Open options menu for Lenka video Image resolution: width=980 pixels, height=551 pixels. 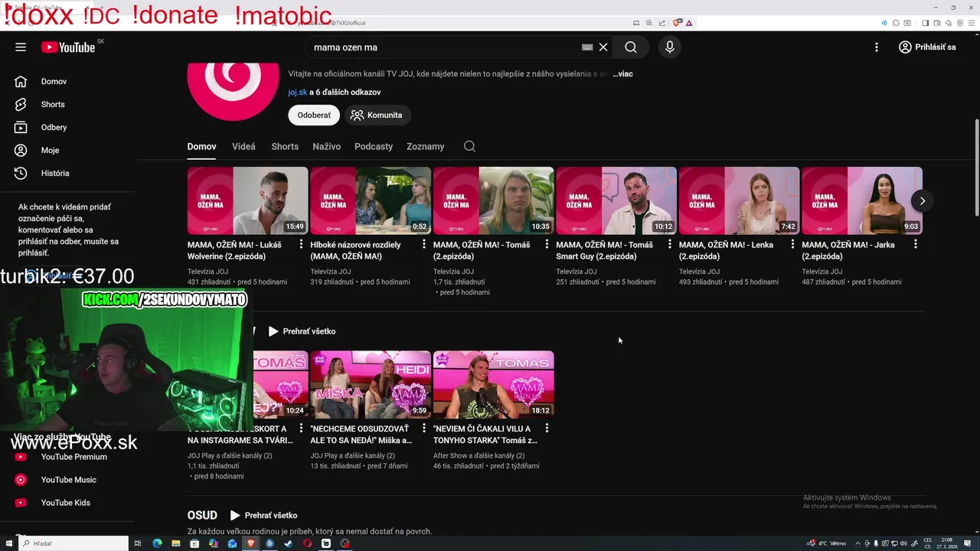pos(792,244)
